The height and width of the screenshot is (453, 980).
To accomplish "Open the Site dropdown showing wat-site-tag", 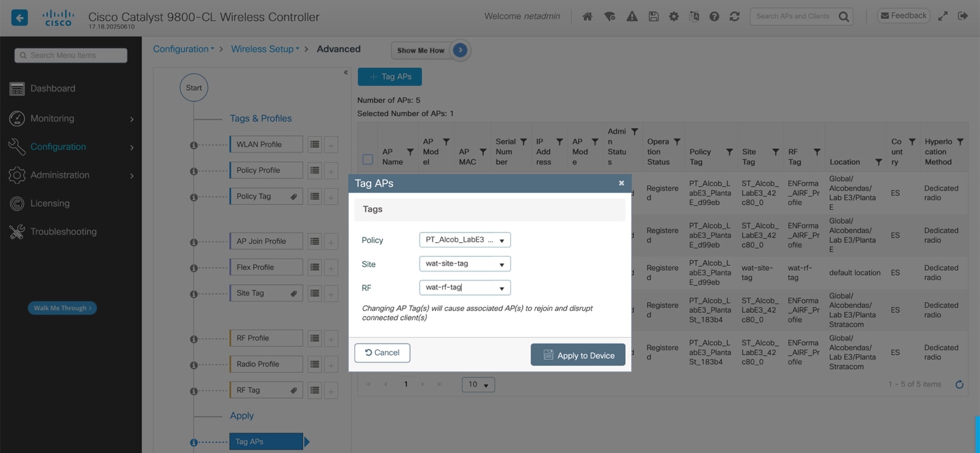I will pyautogui.click(x=502, y=264).
